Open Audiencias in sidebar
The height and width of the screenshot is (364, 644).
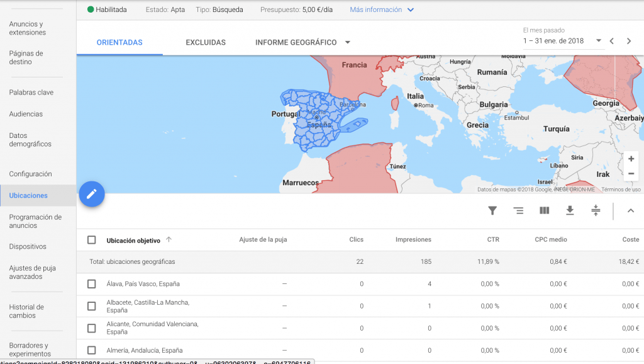coord(26,114)
